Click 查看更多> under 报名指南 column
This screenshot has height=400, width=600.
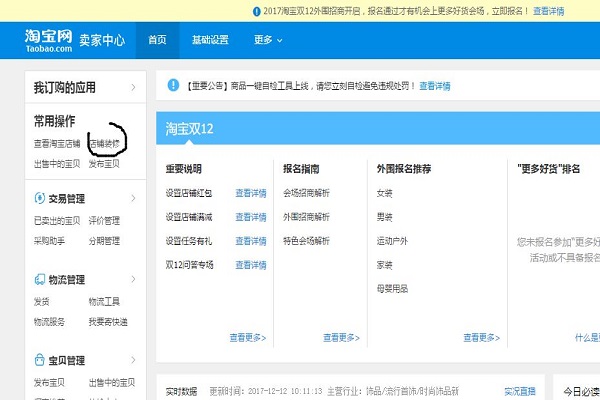[x=341, y=338]
